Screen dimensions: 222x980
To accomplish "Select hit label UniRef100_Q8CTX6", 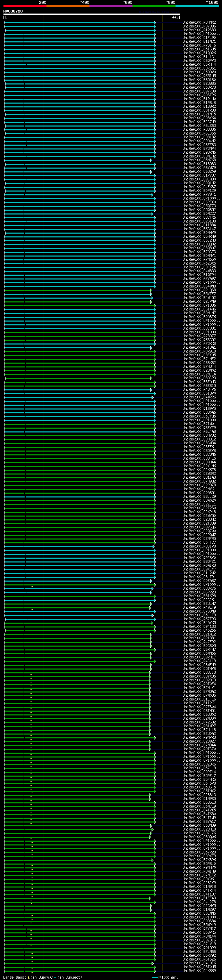I will click(199, 218).
